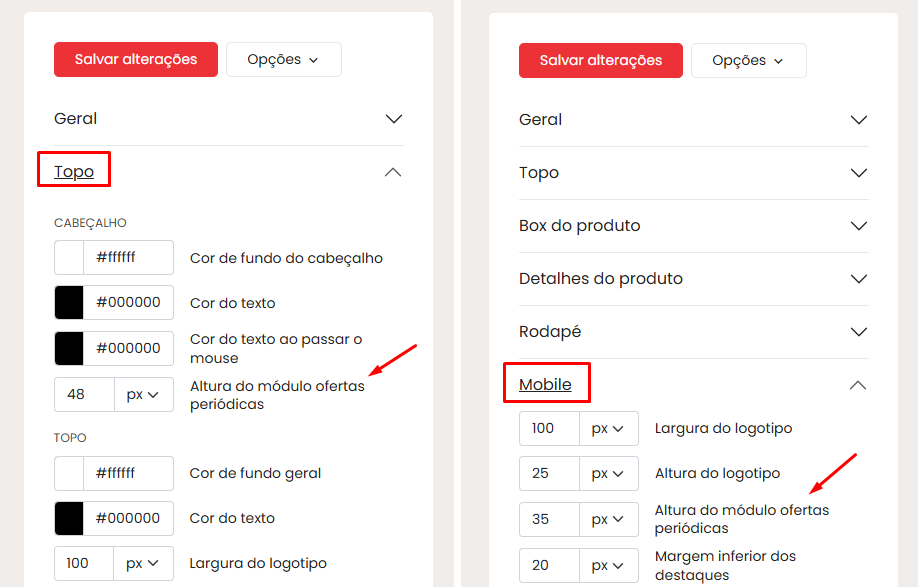Open Opções dropdown in left panel

point(283,59)
